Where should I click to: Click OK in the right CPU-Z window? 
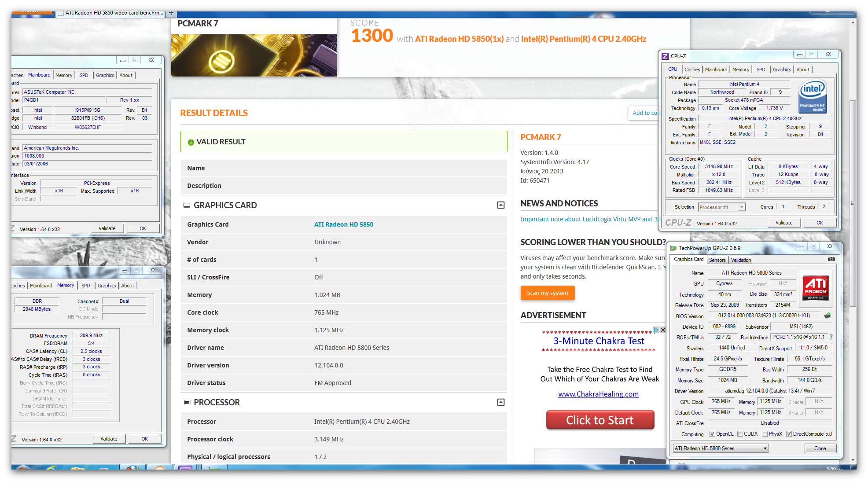(x=820, y=223)
